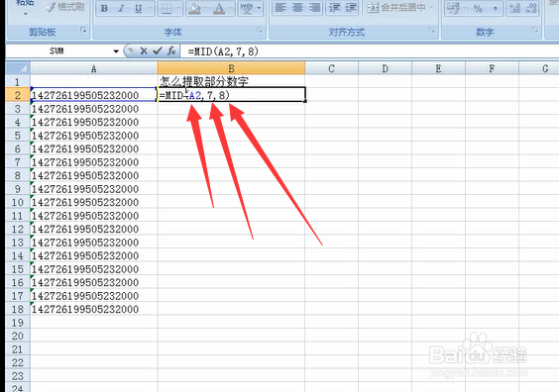Toggle italic formatting button
This screenshot has height=392, width=559.
[x=121, y=9]
